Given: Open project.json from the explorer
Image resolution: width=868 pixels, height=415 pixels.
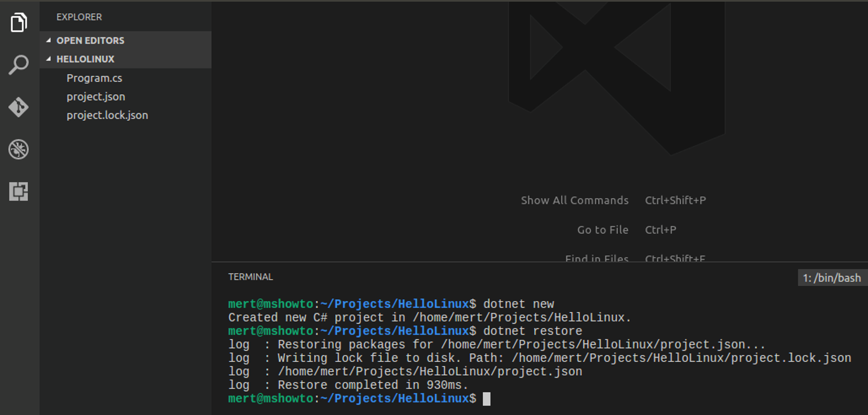Looking at the screenshot, I should 95,96.
